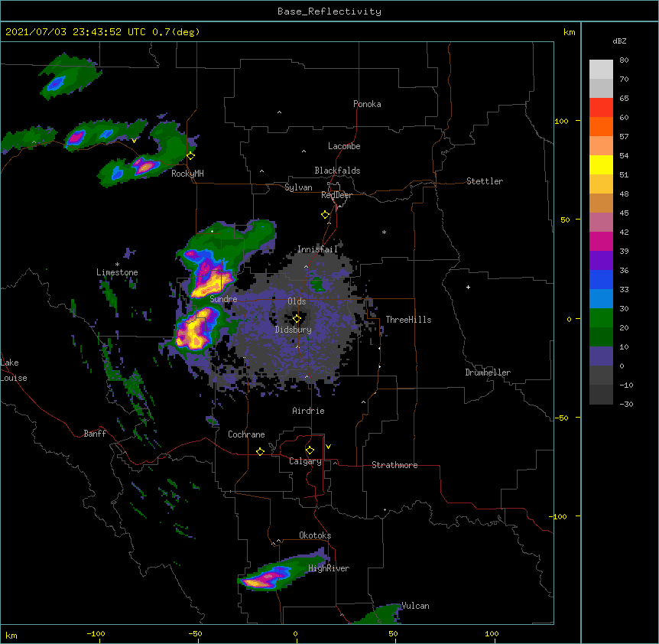Click the Base_Reflectivity title
Viewport: 659px width, 644px height.
(x=329, y=11)
